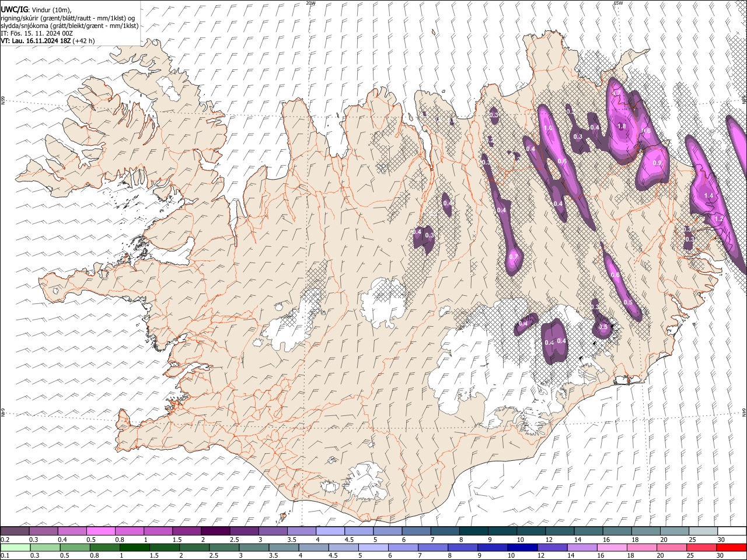Click the light pink lower swatch at 16
Viewport: 747px width, 560px height.
pos(612,547)
